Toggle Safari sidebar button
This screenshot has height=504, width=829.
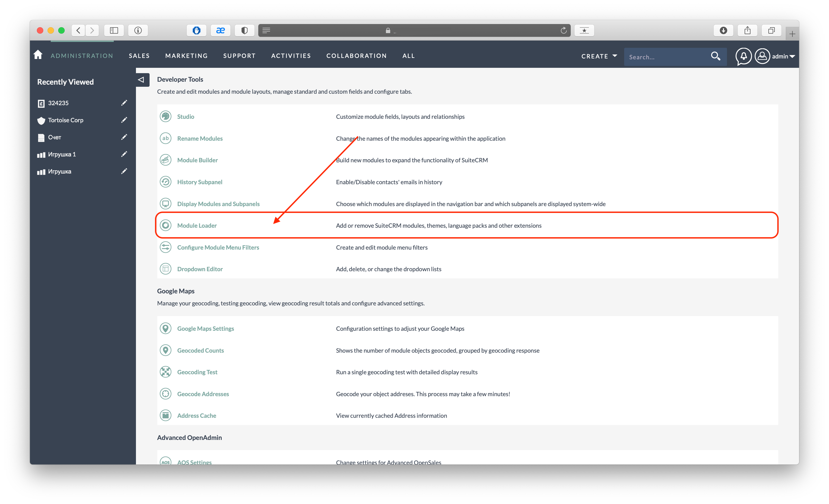(x=114, y=30)
